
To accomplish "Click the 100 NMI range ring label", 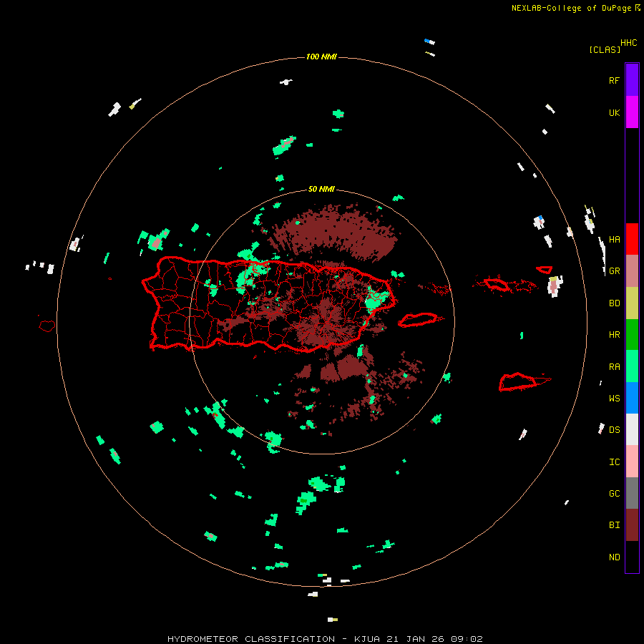I will tap(321, 57).
